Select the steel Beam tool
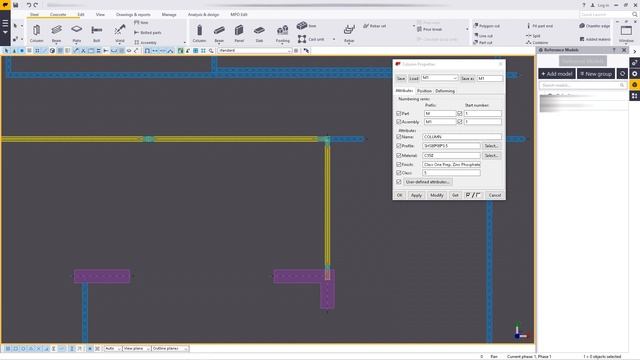The height and width of the screenshot is (360, 640). [56, 33]
